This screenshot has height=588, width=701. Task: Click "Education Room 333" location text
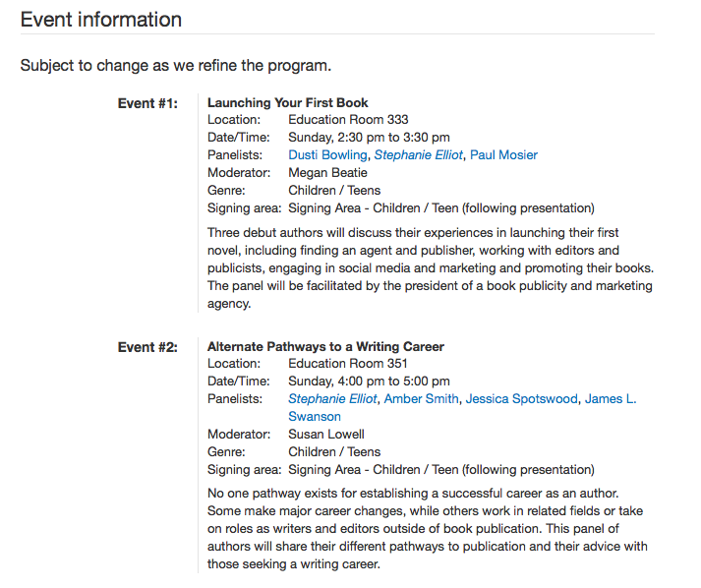pyautogui.click(x=348, y=120)
